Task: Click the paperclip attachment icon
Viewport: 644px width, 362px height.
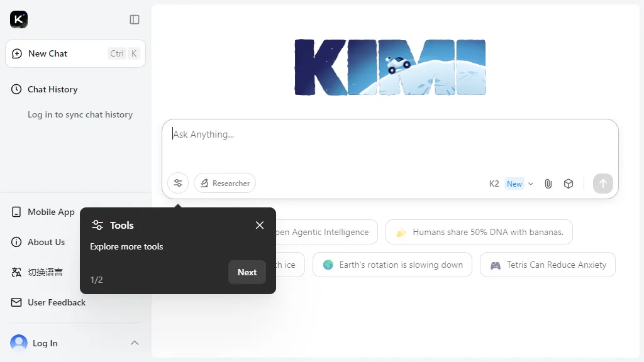Action: (548, 183)
